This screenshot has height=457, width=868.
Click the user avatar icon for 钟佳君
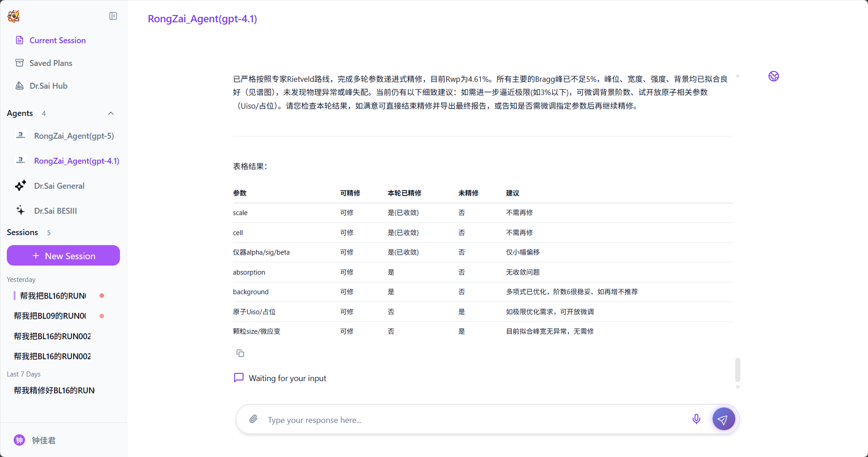19,440
